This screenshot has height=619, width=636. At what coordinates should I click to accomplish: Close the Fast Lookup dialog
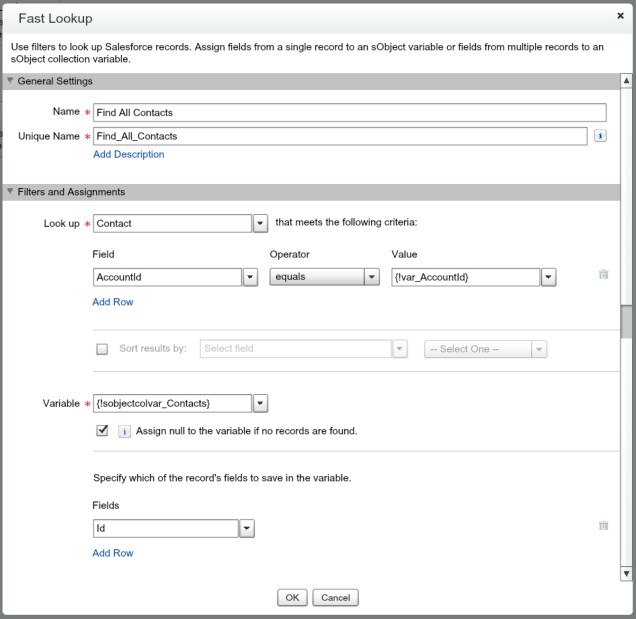point(621,16)
